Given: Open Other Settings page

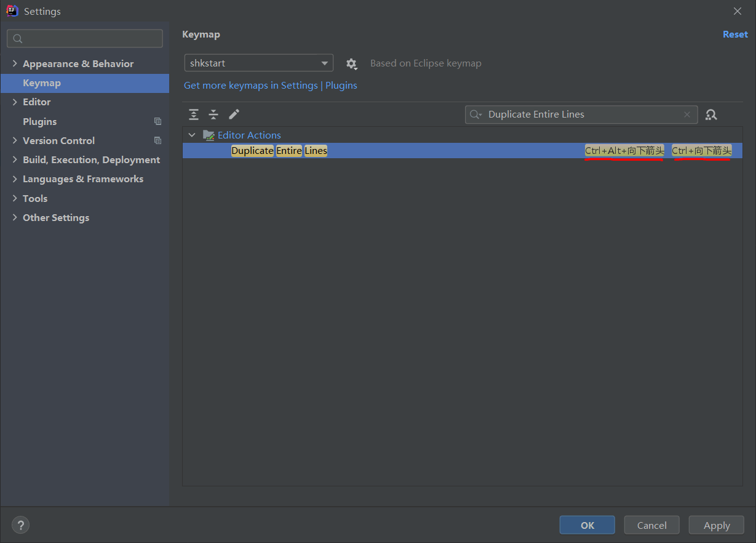Looking at the screenshot, I should [56, 218].
